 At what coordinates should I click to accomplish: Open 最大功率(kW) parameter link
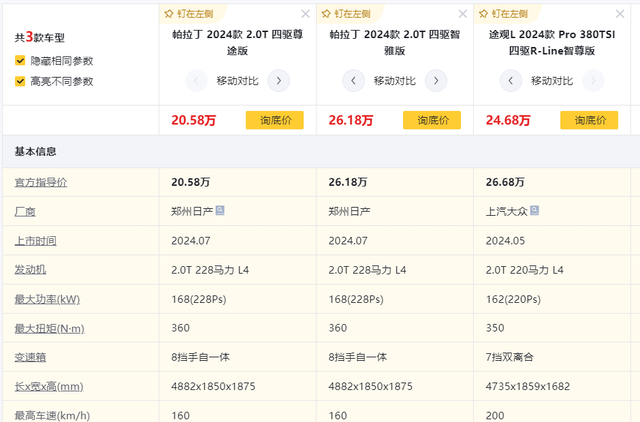[47, 299]
